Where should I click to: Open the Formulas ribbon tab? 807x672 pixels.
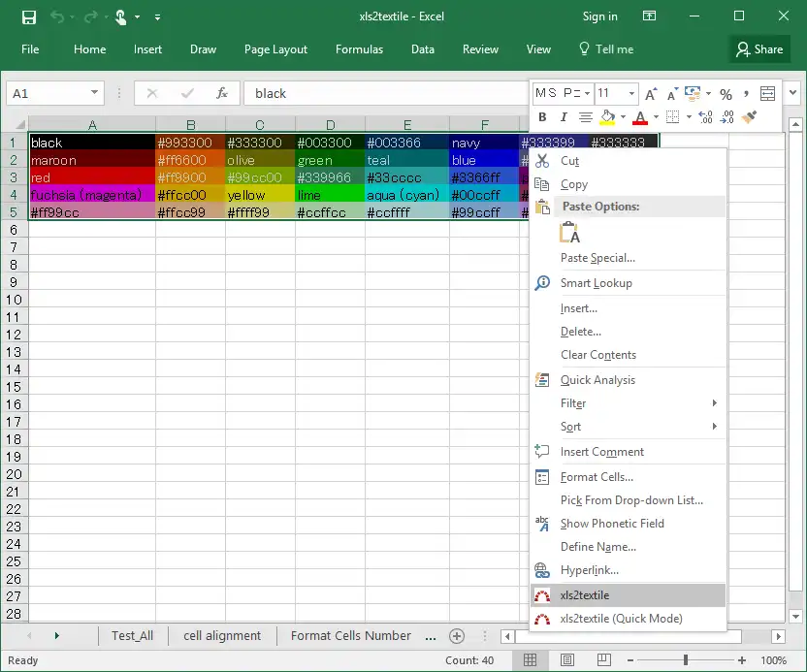click(x=359, y=49)
